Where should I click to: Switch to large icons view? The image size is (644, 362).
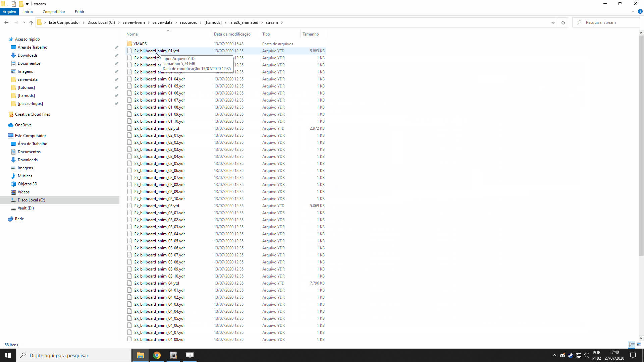(639, 345)
